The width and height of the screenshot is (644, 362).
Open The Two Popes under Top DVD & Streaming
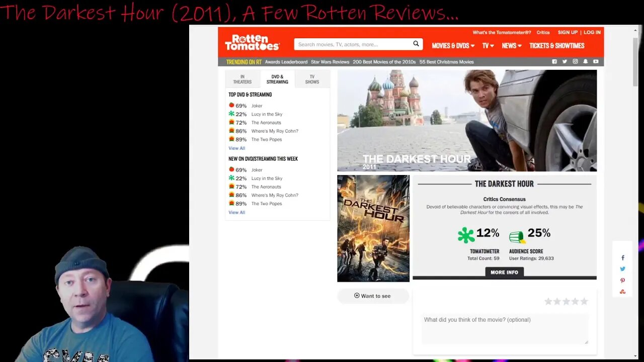[x=267, y=139]
